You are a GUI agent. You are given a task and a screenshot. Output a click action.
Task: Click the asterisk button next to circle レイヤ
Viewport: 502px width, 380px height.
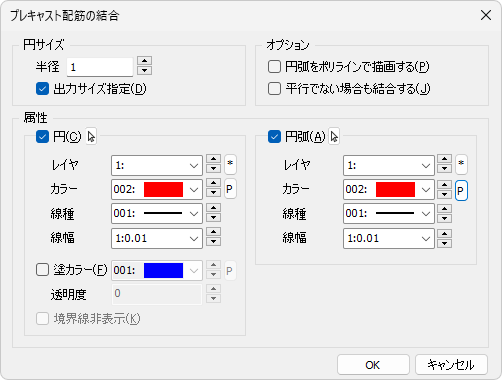point(230,165)
